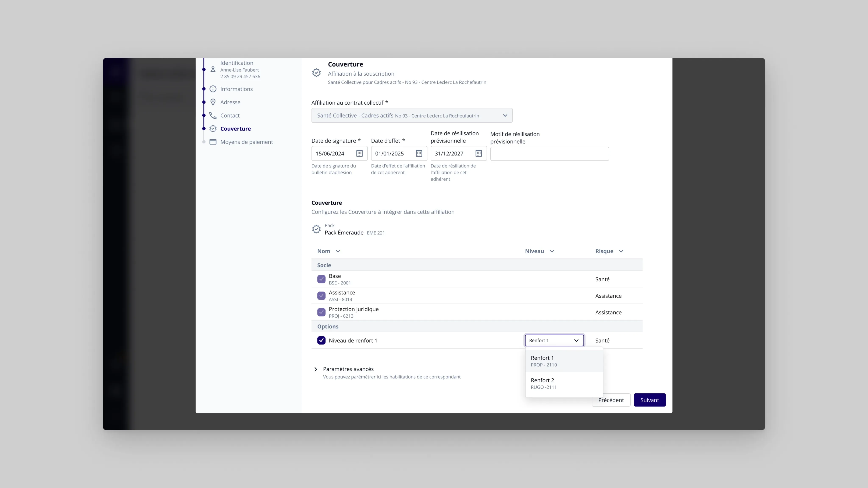868x488 pixels.
Task: Open the Date d'effet calendar picker
Action: point(419,154)
